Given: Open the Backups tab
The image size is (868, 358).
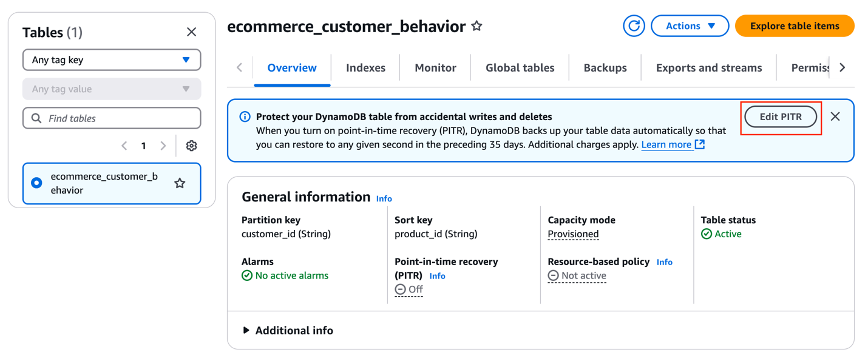Looking at the screenshot, I should [x=605, y=68].
